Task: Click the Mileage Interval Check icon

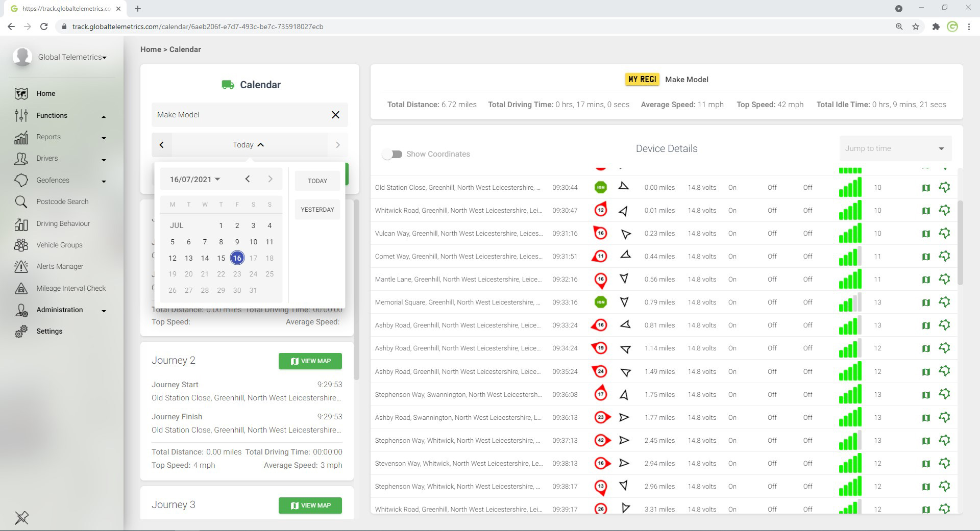Action: coord(21,288)
